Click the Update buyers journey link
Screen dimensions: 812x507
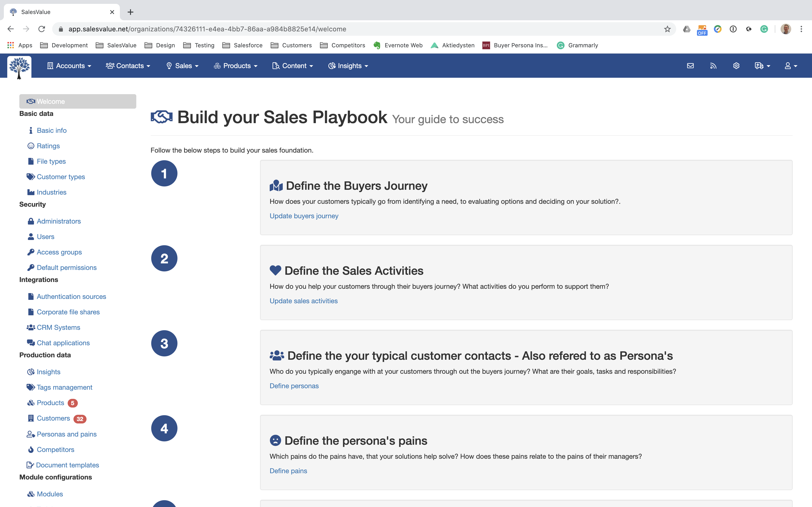coord(304,216)
